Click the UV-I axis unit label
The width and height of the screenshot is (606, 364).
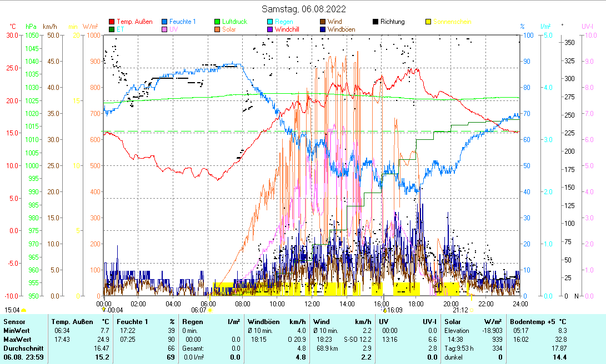588,27
